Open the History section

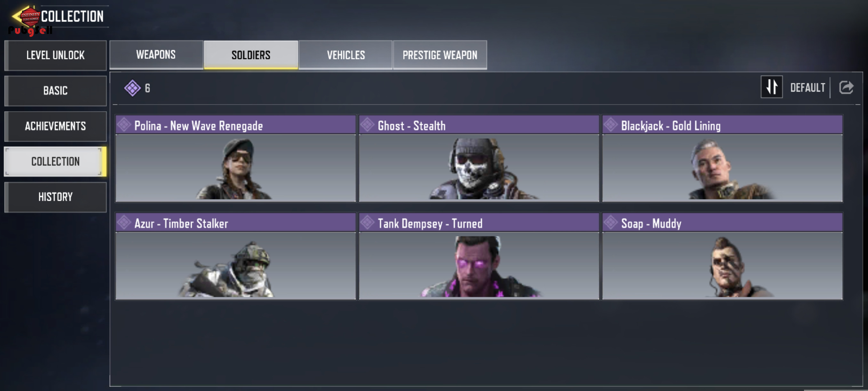coord(56,197)
